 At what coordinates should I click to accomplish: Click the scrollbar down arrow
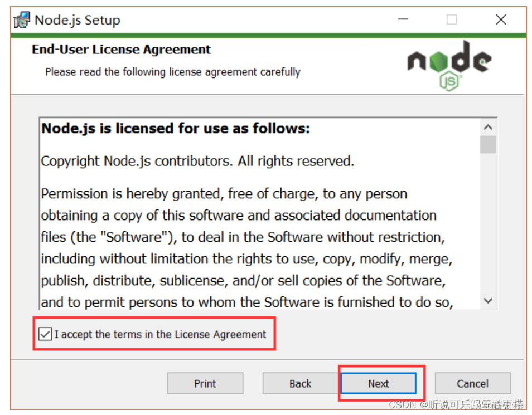[489, 300]
